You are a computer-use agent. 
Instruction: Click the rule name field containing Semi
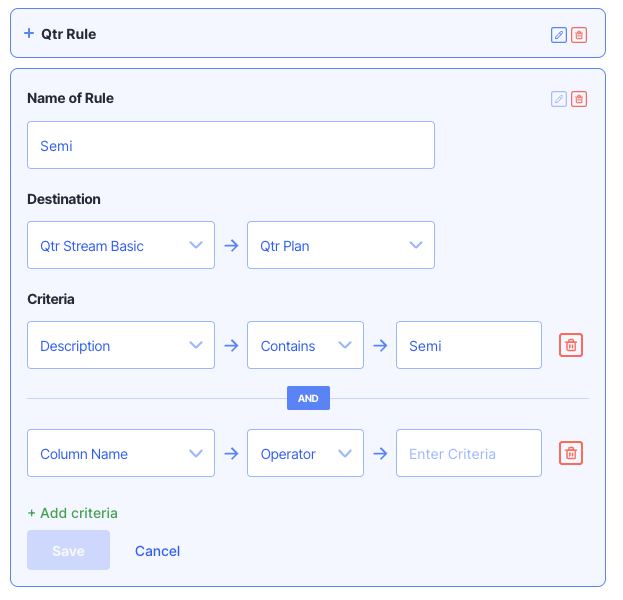coord(231,145)
